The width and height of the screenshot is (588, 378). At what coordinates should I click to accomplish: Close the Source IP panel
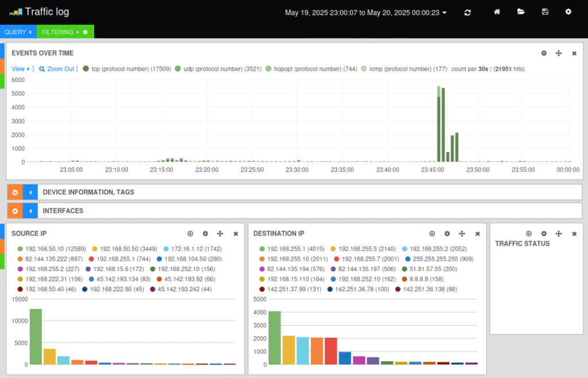(x=235, y=234)
